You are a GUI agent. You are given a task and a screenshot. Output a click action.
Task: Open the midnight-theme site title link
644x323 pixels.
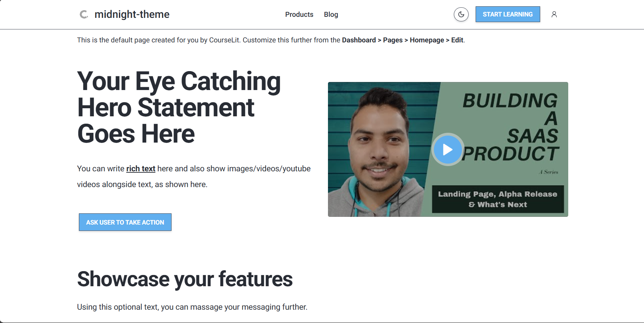[x=132, y=14]
